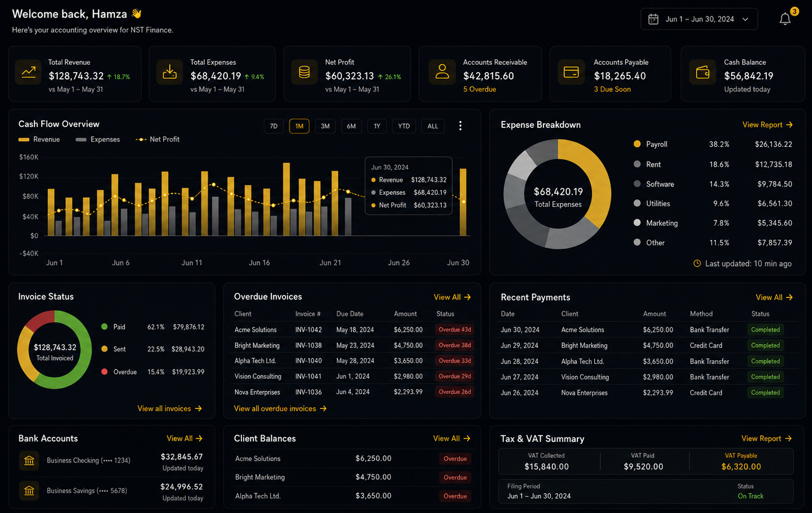
Task: Click Business Checking balance $32,845.67
Action: click(x=182, y=457)
